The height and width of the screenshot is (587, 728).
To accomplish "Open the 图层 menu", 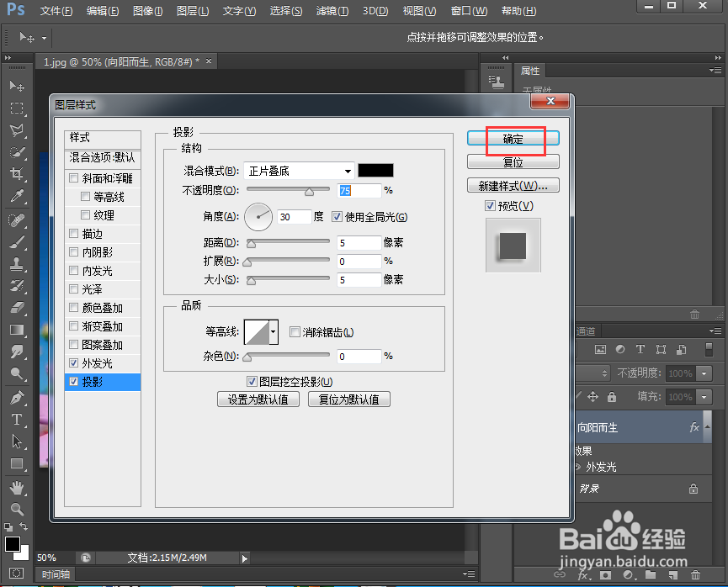I will tap(193, 11).
